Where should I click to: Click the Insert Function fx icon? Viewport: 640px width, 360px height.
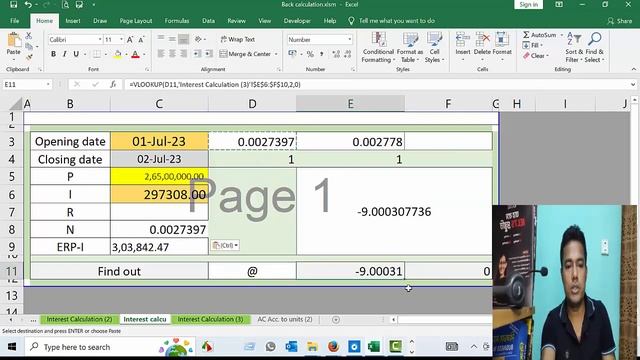coord(113,84)
